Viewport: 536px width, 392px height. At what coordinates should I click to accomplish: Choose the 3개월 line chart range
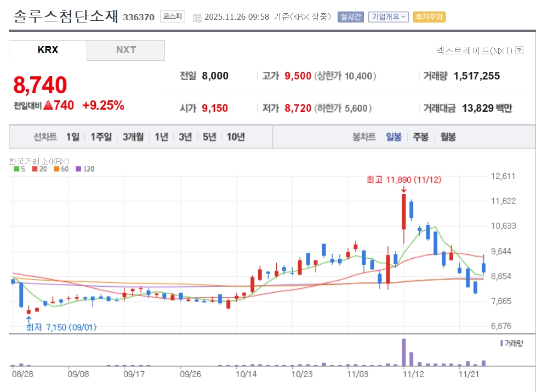[x=133, y=137]
